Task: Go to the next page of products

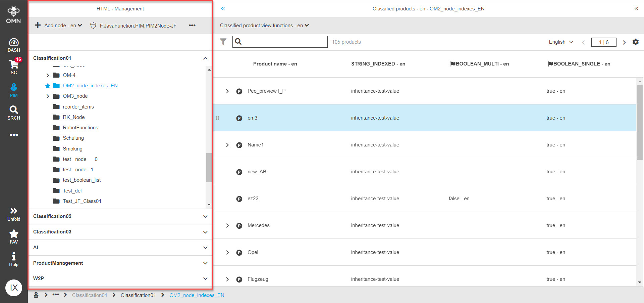Action: click(624, 42)
